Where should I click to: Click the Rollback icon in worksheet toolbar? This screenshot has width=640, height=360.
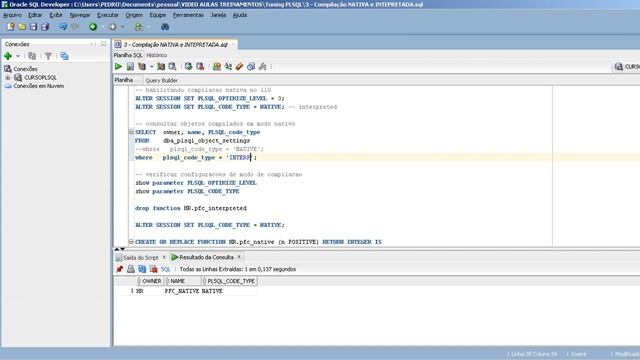click(x=200, y=67)
